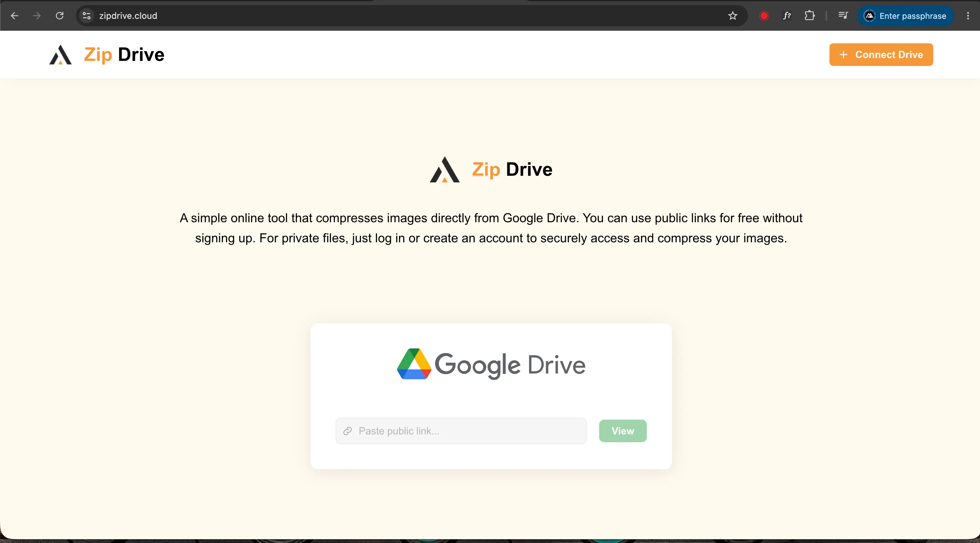The height and width of the screenshot is (543, 980).
Task: Click the Google Drive logo in card
Action: click(x=491, y=364)
